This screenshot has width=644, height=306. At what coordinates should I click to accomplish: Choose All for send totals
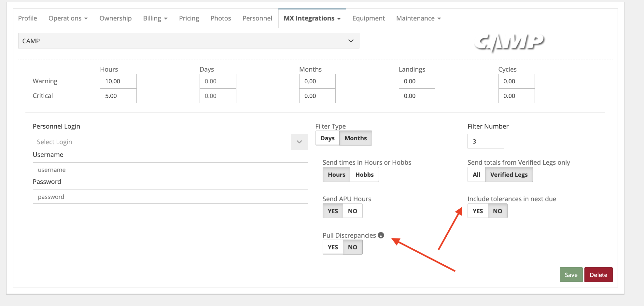tap(476, 175)
